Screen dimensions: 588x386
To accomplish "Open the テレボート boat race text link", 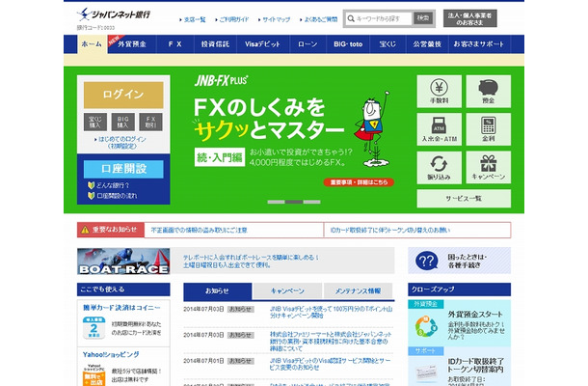I will [251, 261].
